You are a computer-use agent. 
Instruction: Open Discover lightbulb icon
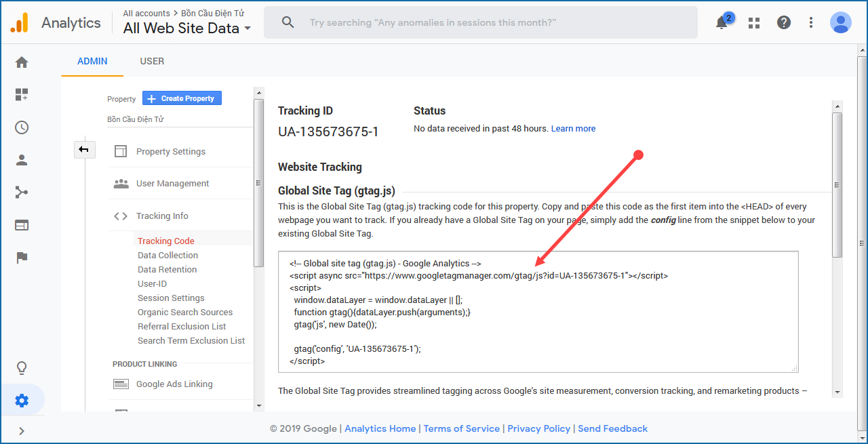coord(22,368)
